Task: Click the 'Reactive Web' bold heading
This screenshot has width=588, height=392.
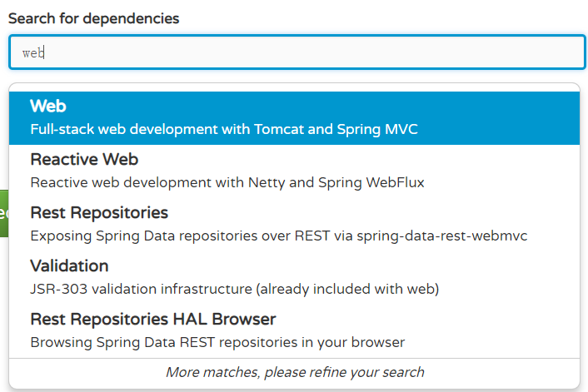Action: pos(83,159)
